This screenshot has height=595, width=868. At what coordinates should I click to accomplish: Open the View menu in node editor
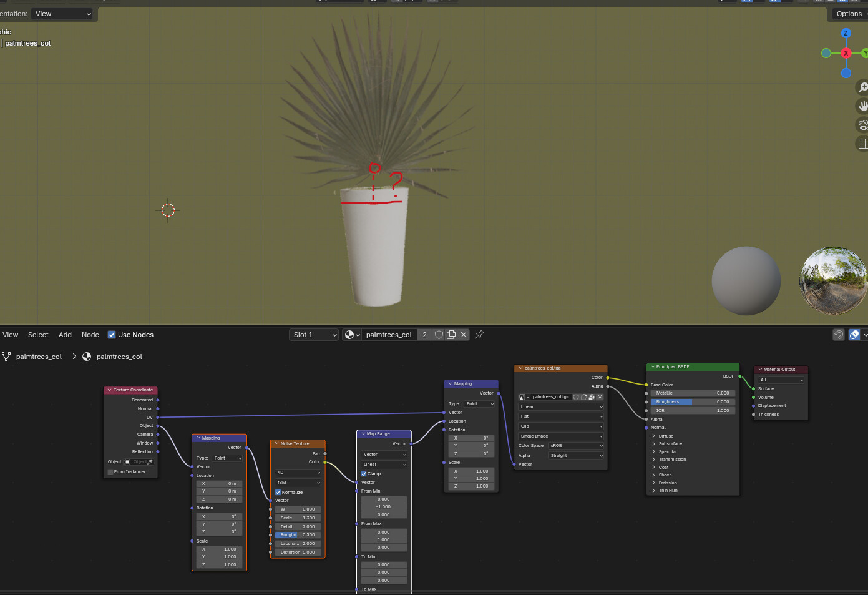[x=11, y=335]
